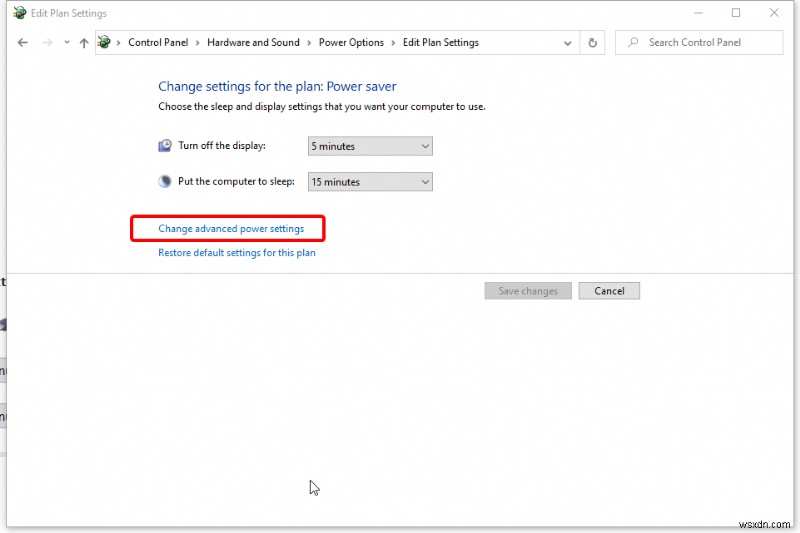Go back with the Back arrow
The width and height of the screenshot is (800, 533).
point(22,42)
